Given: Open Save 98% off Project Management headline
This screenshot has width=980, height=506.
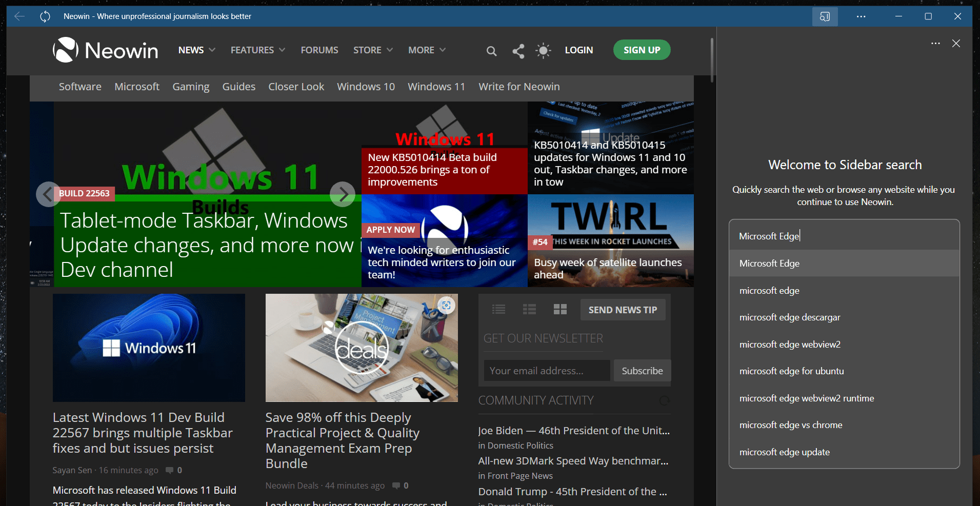Looking at the screenshot, I should [343, 440].
